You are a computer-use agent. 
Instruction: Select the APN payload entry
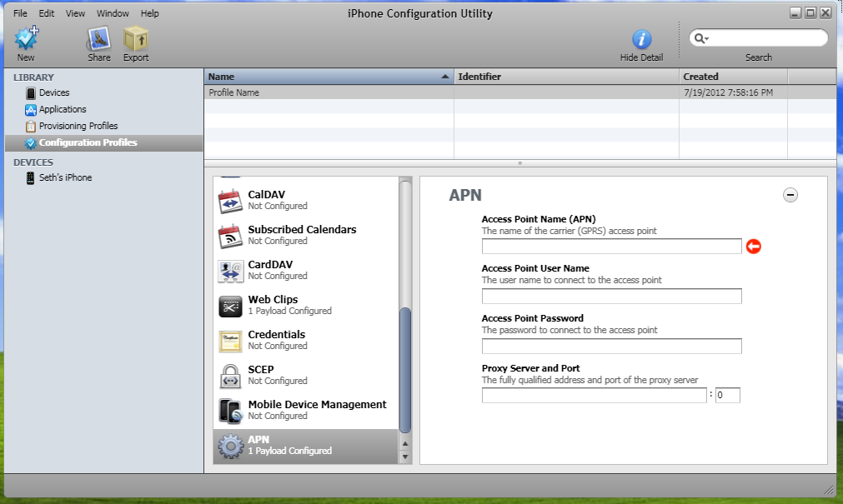pos(305,446)
